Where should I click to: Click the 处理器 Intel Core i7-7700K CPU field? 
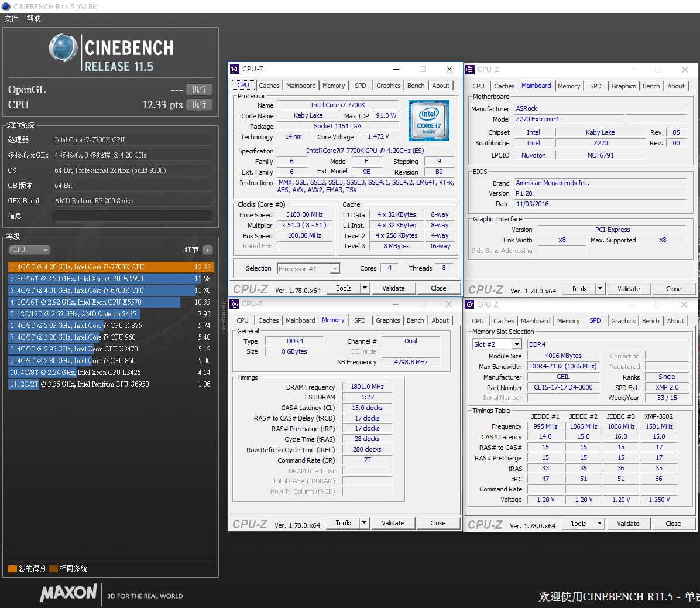click(x=132, y=140)
